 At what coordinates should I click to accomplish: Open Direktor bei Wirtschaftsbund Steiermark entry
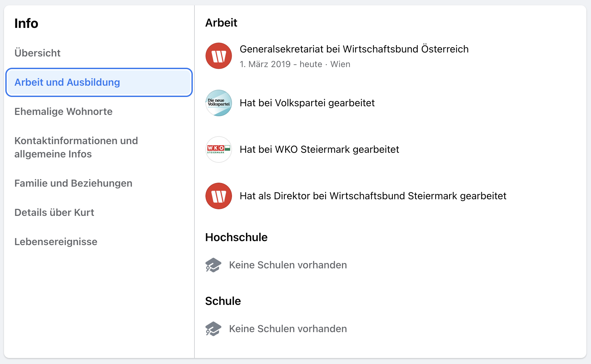373,196
